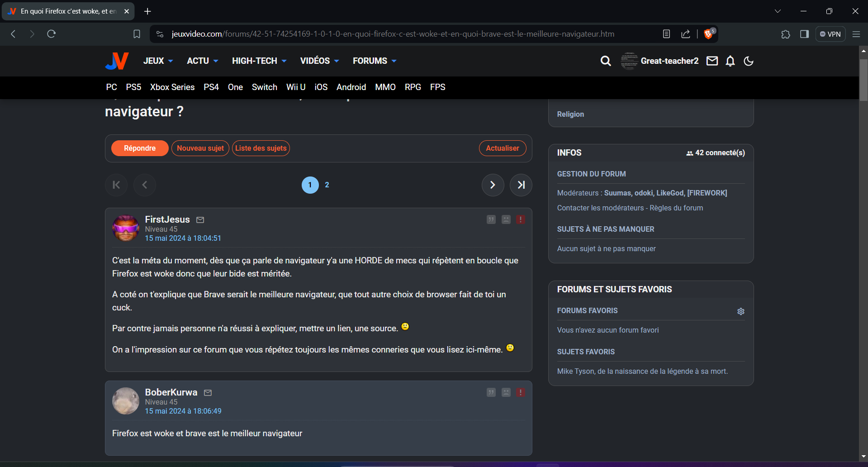
Task: Open a new browser tab
Action: point(147,11)
